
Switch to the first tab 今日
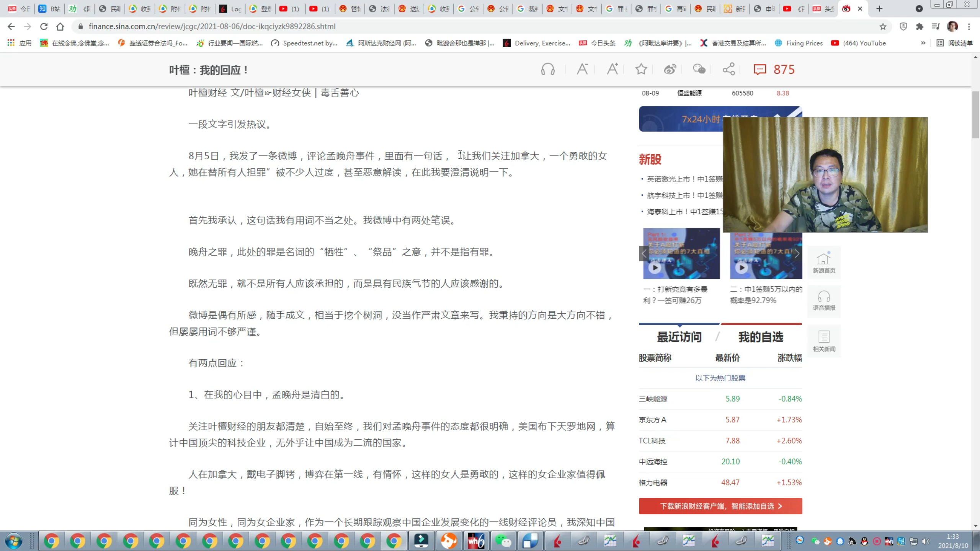coord(20,9)
